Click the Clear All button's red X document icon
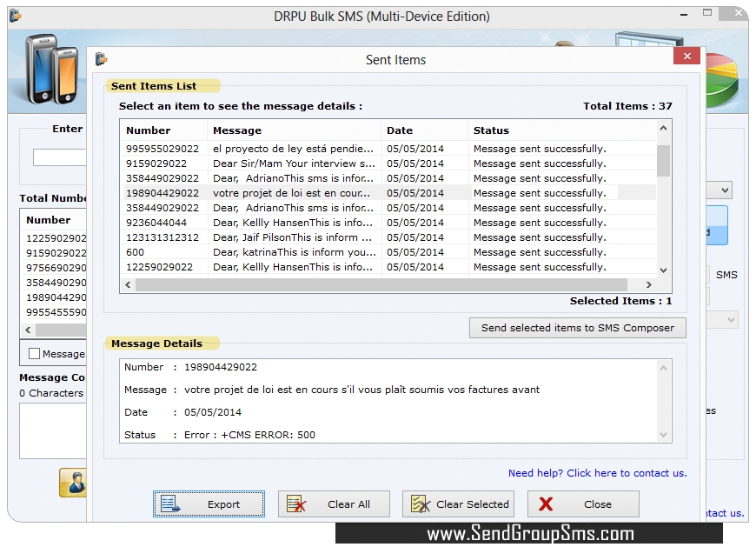 click(x=296, y=504)
